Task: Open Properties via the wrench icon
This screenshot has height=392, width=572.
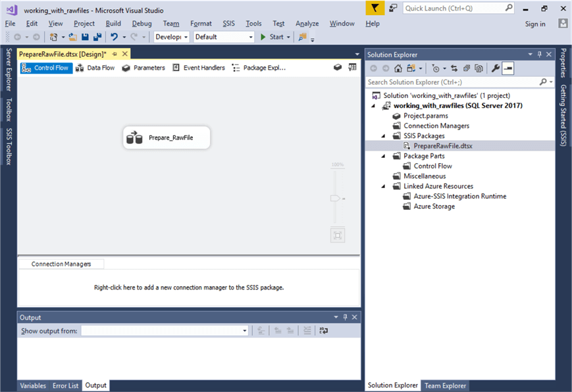Action: [x=495, y=68]
